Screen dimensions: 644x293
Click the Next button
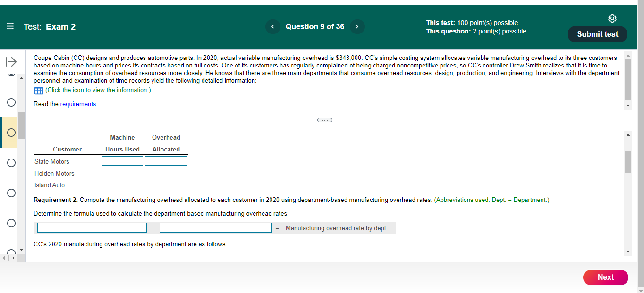point(605,277)
